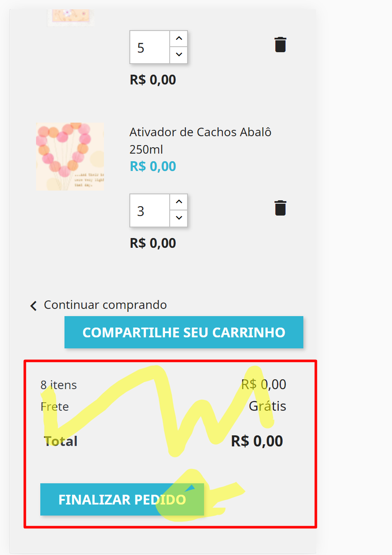The width and height of the screenshot is (392, 555).
Task: Click the bold Total amount R$ 0,00
Action: [x=257, y=441]
